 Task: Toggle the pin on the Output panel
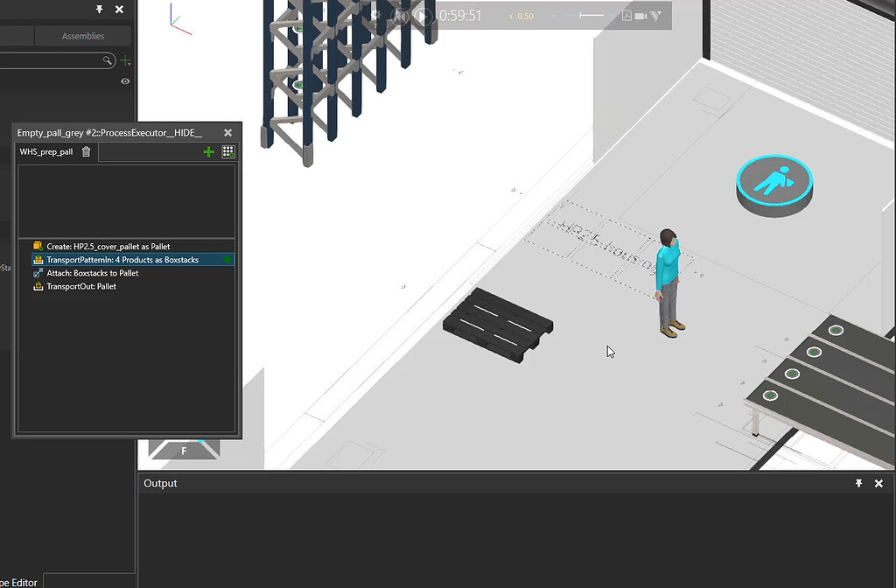858,483
